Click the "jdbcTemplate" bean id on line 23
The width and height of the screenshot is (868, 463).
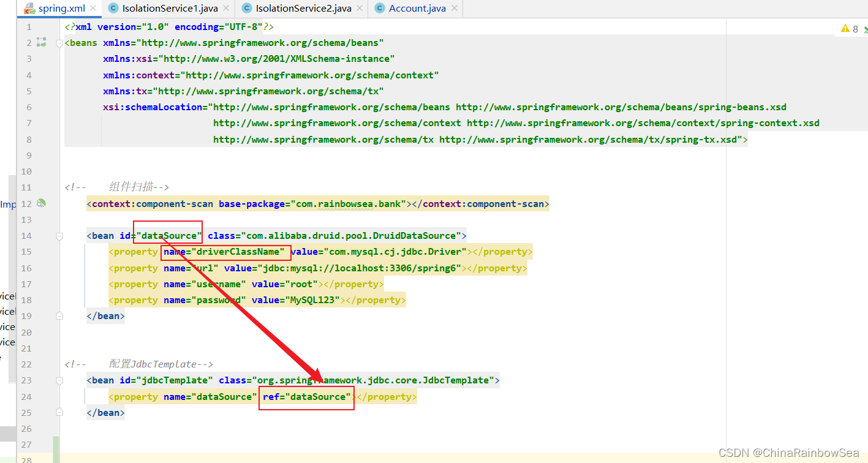(x=174, y=380)
